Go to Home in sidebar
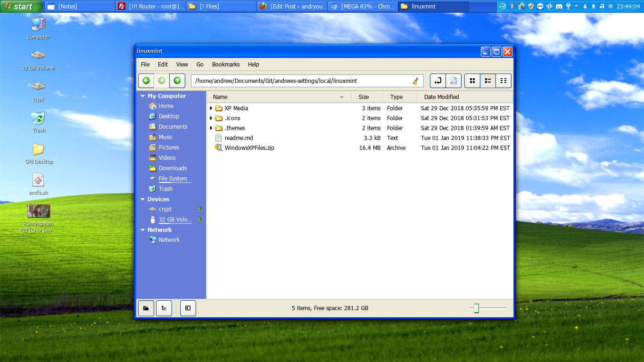The width and height of the screenshot is (644, 362). (166, 106)
